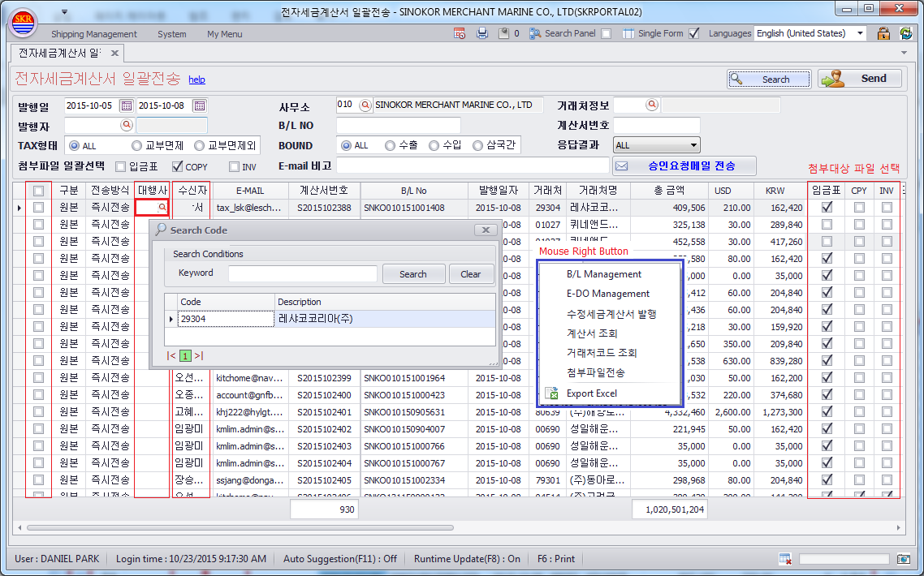Open the System menu
The height and width of the screenshot is (576, 924).
click(172, 34)
